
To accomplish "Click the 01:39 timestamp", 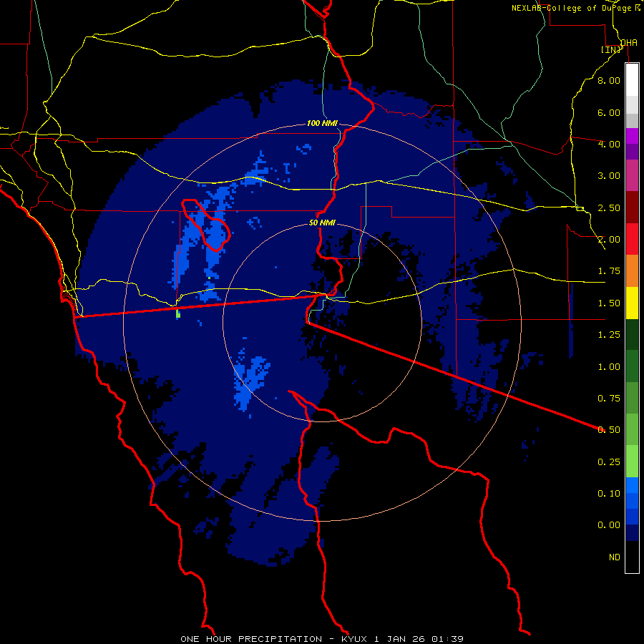I will [447, 639].
